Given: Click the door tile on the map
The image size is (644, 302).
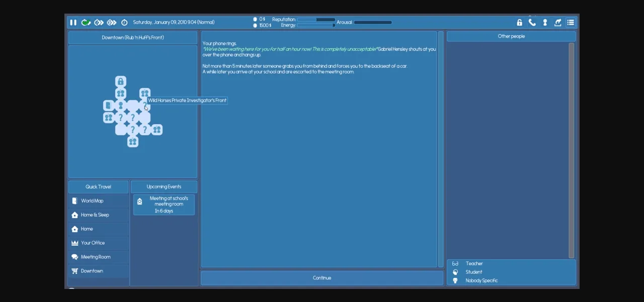Looking at the screenshot, I should tap(108, 106).
